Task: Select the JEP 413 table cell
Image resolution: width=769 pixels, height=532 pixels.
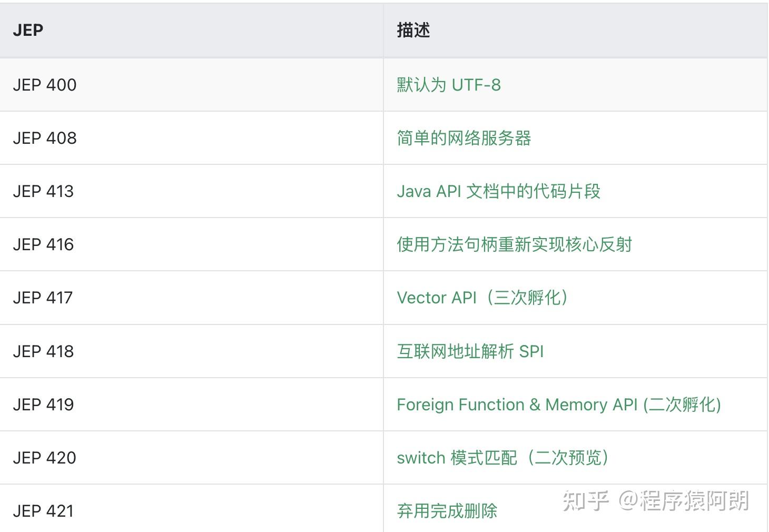Action: 45,191
